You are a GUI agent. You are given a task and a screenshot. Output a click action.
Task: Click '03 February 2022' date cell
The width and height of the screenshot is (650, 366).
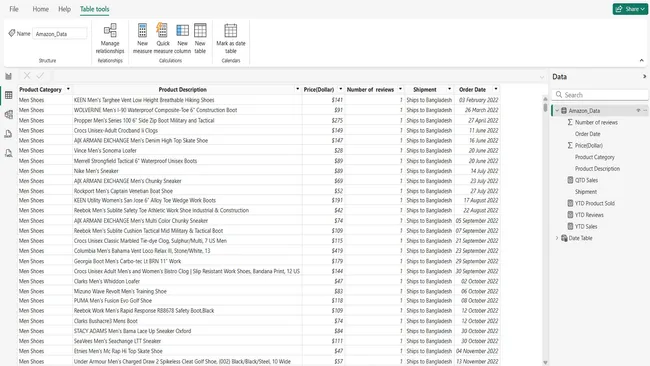(x=477, y=100)
